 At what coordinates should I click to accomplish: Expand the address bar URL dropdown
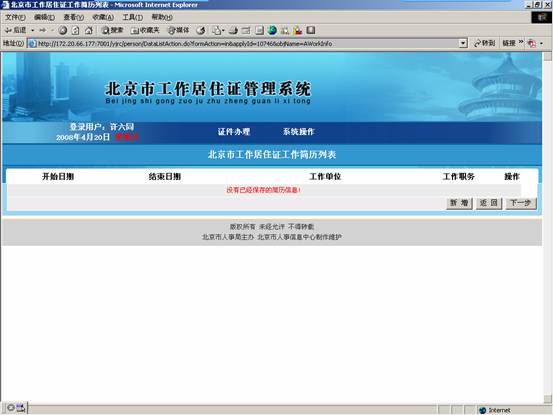[463, 43]
